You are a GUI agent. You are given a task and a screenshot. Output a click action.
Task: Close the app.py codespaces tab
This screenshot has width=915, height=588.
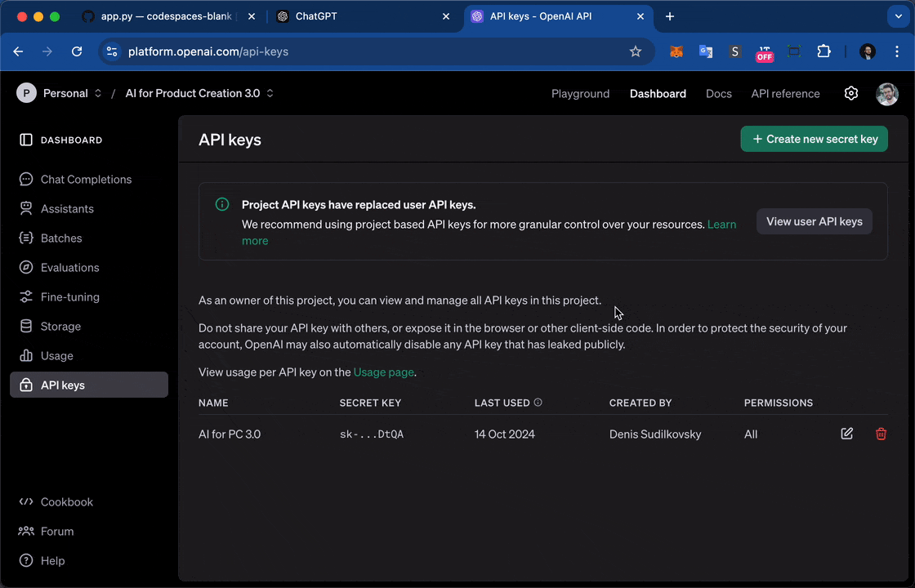[x=252, y=16]
